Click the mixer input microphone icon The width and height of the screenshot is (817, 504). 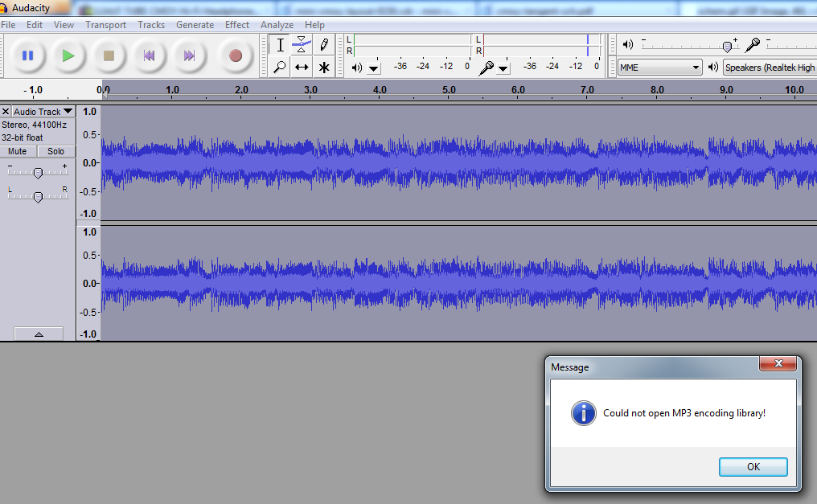pyautogui.click(x=752, y=45)
